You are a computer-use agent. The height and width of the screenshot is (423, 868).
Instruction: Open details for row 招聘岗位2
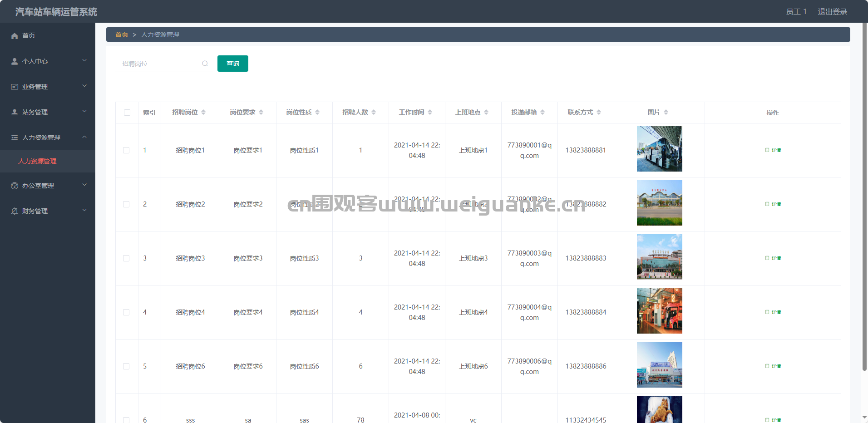tap(773, 204)
